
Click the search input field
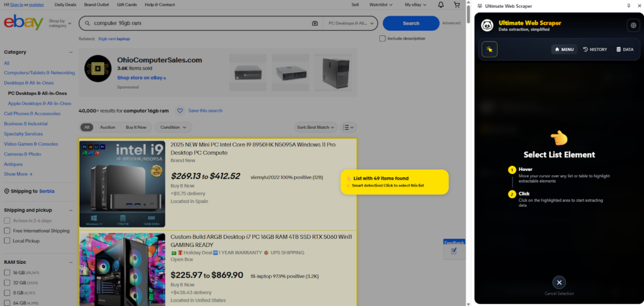pos(201,23)
